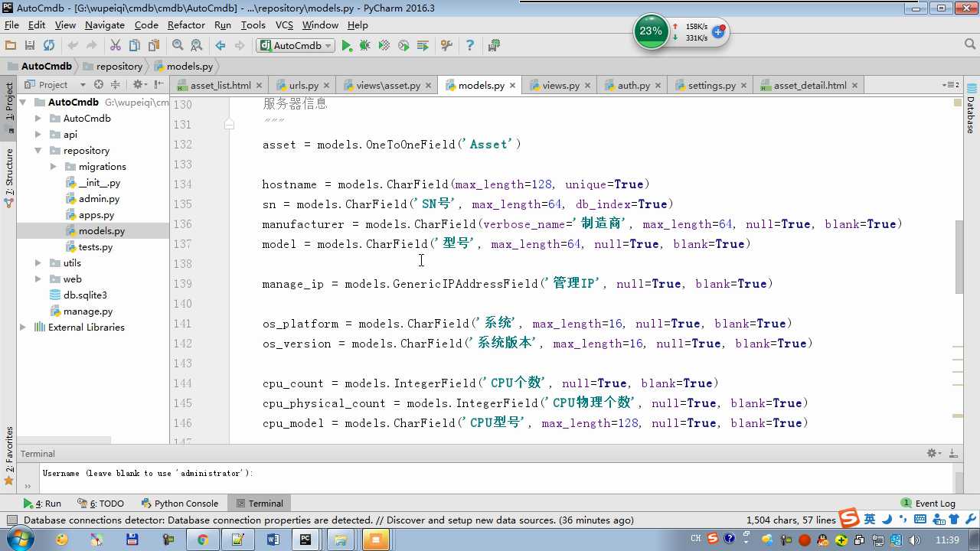Fold docstring at line 131
Viewport: 980px width, 551px height.
pos(229,124)
